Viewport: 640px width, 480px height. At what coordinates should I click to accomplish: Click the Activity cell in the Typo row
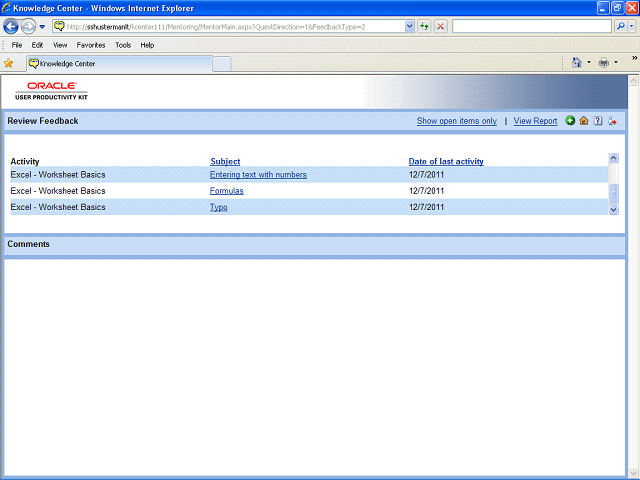click(58, 207)
